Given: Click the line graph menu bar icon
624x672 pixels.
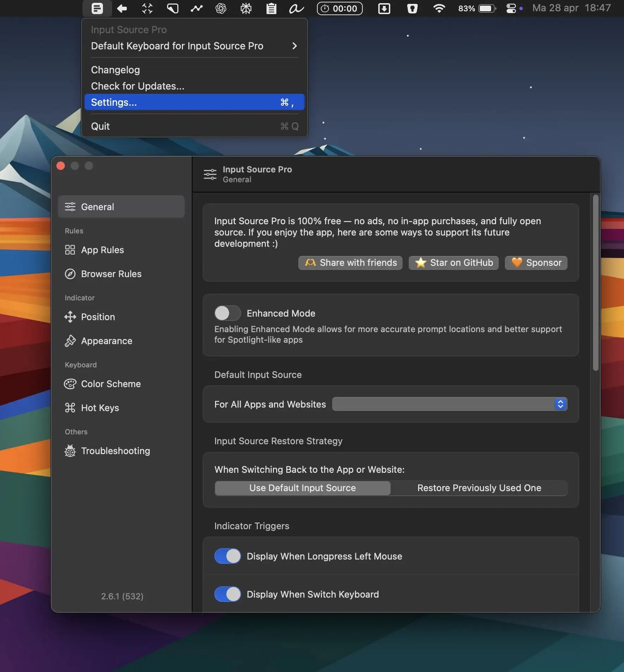Looking at the screenshot, I should (197, 8).
